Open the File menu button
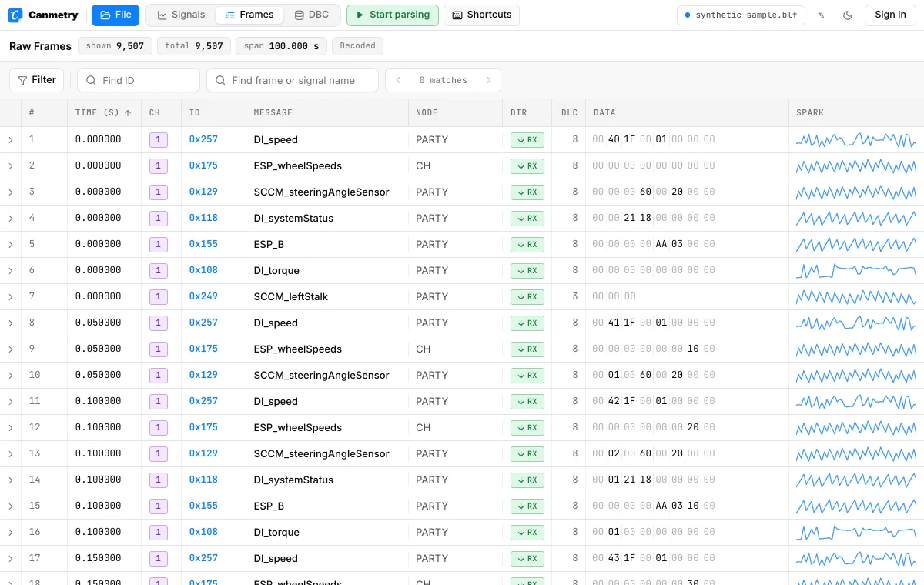 click(115, 15)
